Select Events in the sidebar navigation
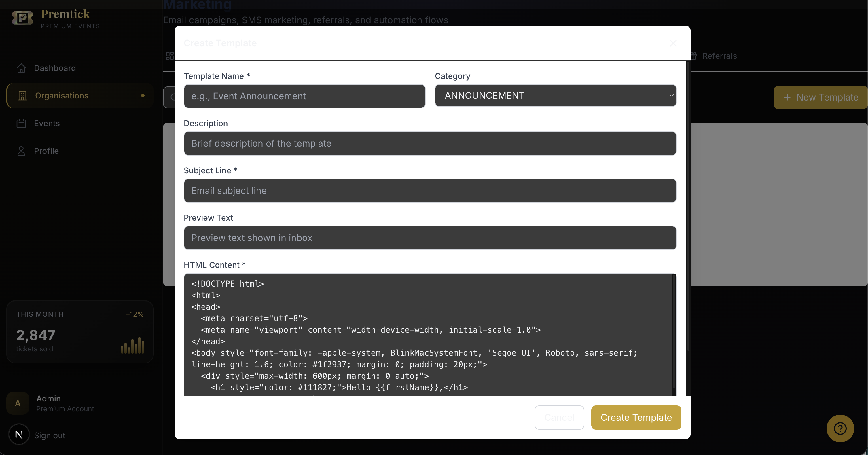 (47, 123)
